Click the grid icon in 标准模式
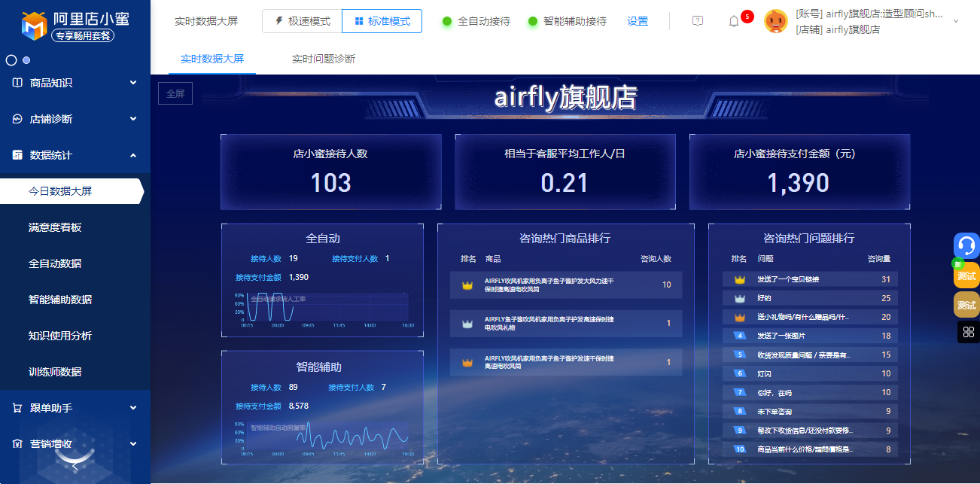Viewport: 980px width, 484px height. [x=359, y=21]
